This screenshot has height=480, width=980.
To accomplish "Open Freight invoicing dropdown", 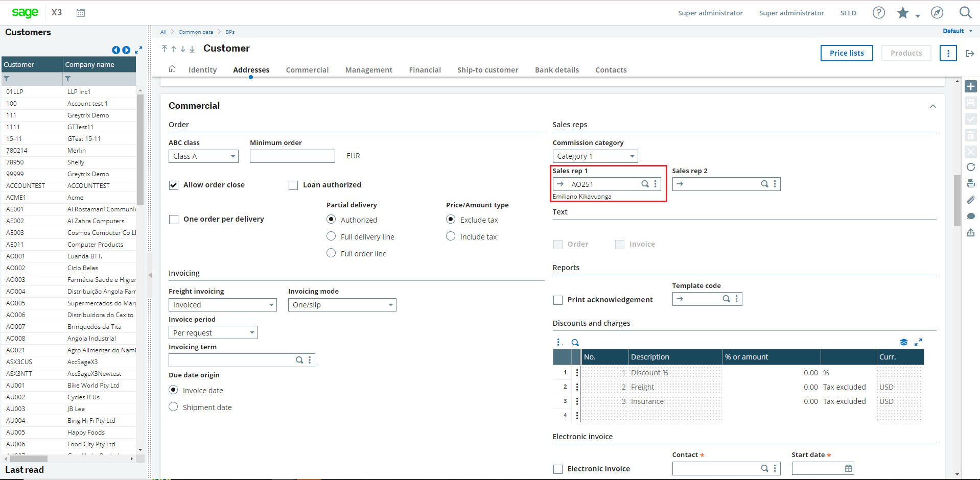I will (222, 305).
